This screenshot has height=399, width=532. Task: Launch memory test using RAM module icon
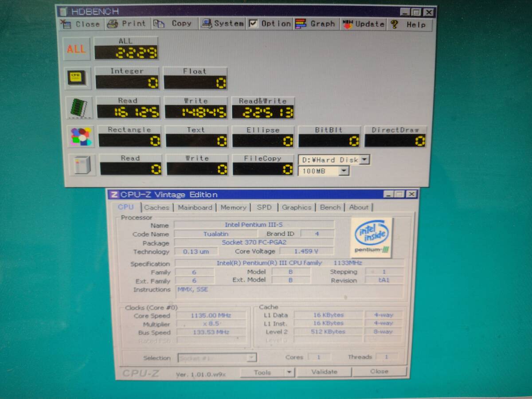pos(80,107)
